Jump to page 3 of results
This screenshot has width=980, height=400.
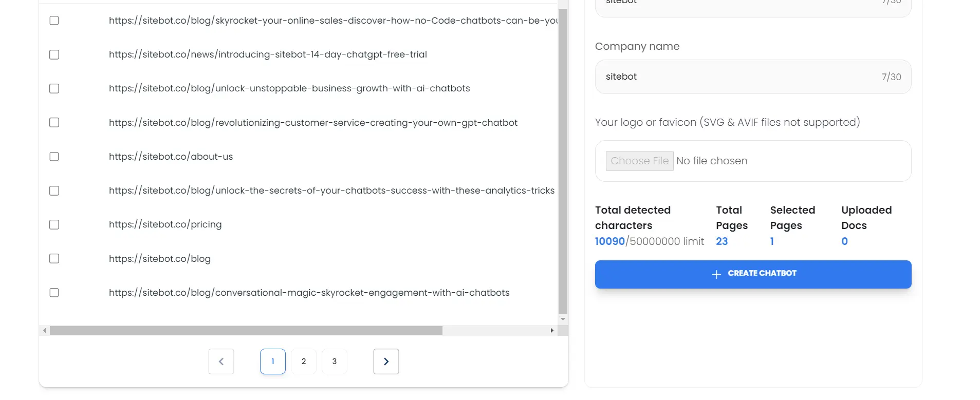point(335,361)
